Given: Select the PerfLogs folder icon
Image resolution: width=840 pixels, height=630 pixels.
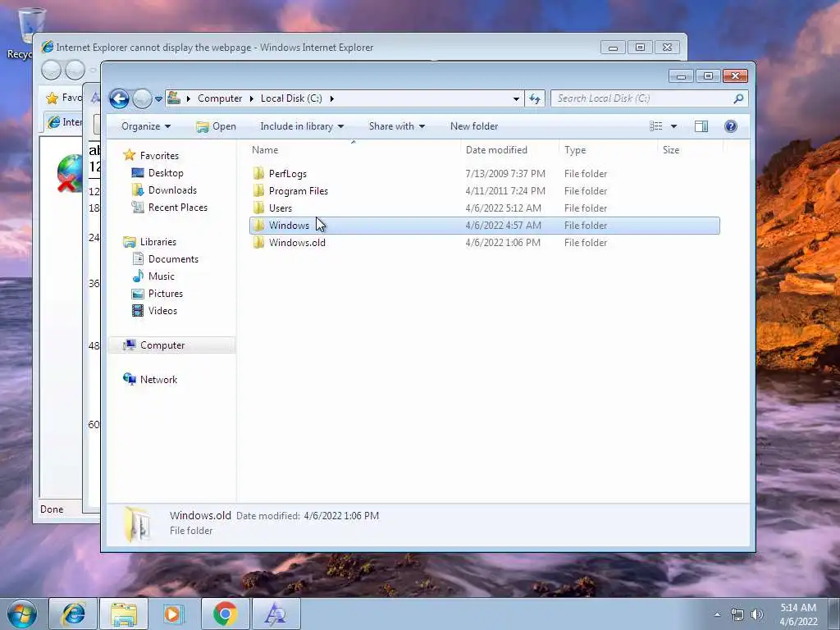Looking at the screenshot, I should 258,174.
